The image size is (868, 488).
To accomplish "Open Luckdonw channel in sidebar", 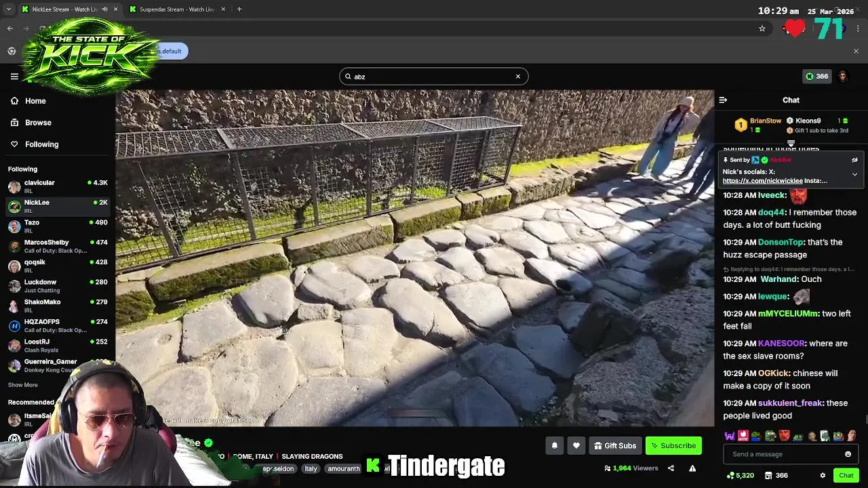I will click(x=58, y=286).
